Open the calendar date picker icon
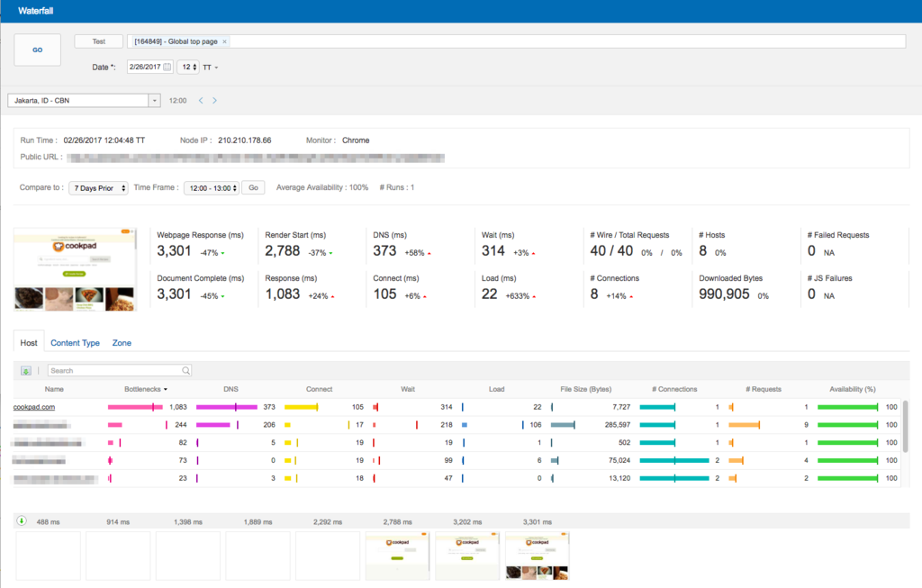 (167, 67)
